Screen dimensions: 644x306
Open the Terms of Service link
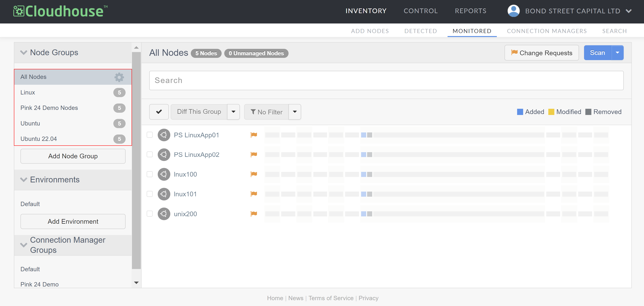(331, 298)
